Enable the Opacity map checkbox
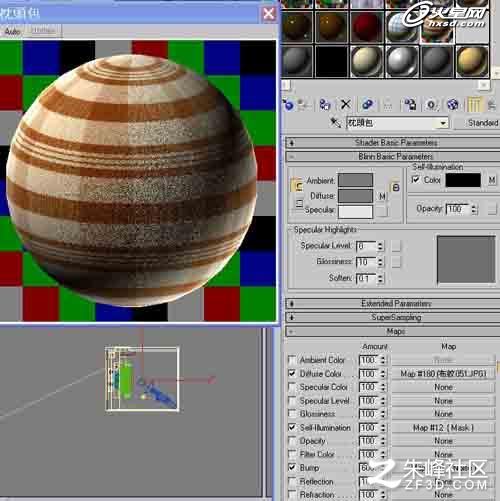The image size is (500, 501). [x=292, y=441]
